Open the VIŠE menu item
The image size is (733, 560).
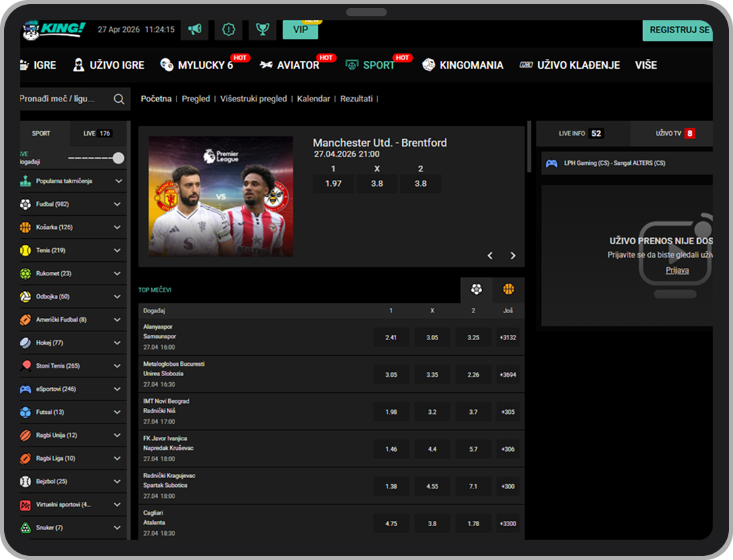tap(646, 65)
